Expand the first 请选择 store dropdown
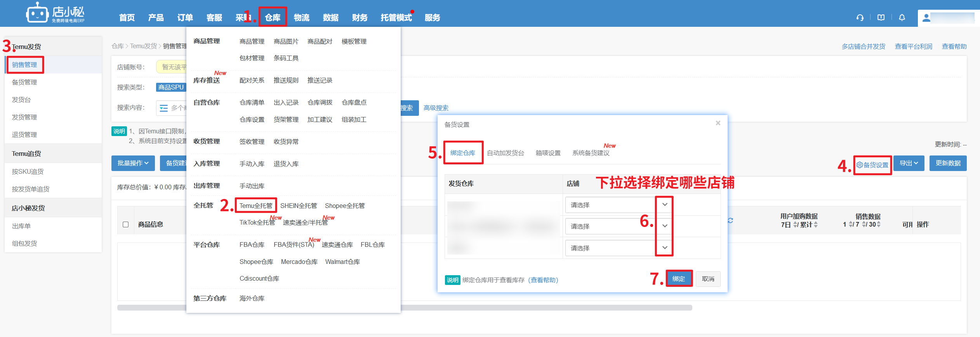 (664, 205)
